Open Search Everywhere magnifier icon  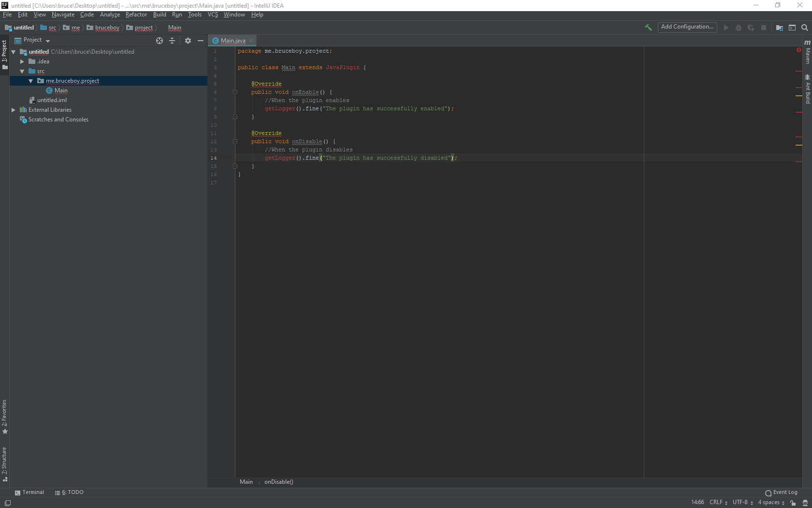click(804, 28)
